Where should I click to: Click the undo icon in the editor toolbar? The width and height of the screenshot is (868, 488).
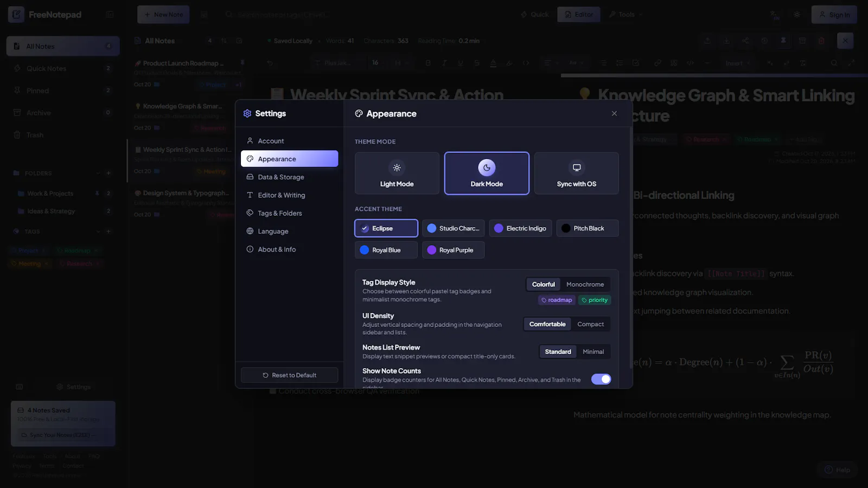(x=270, y=63)
